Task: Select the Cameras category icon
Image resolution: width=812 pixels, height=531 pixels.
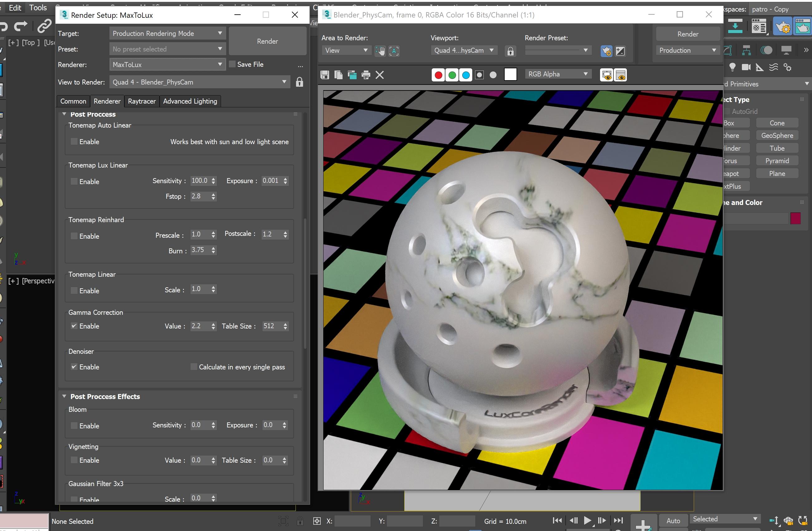Action: pos(746,67)
